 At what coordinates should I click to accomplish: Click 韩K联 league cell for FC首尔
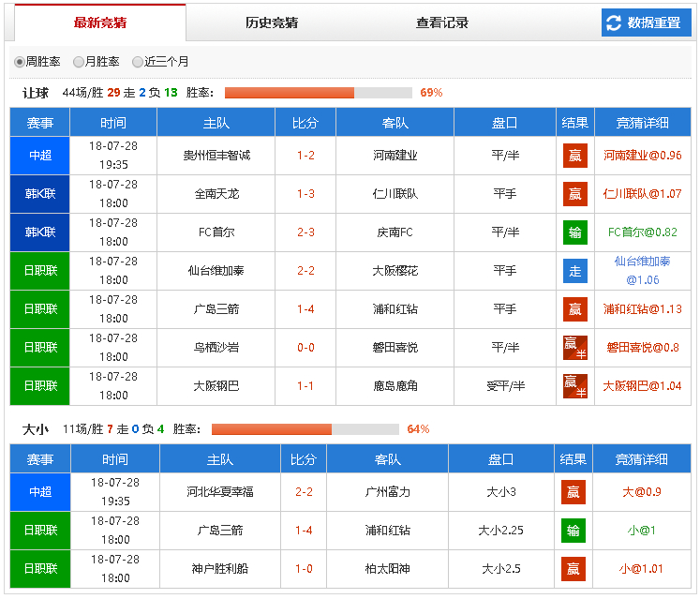pyautogui.click(x=39, y=232)
